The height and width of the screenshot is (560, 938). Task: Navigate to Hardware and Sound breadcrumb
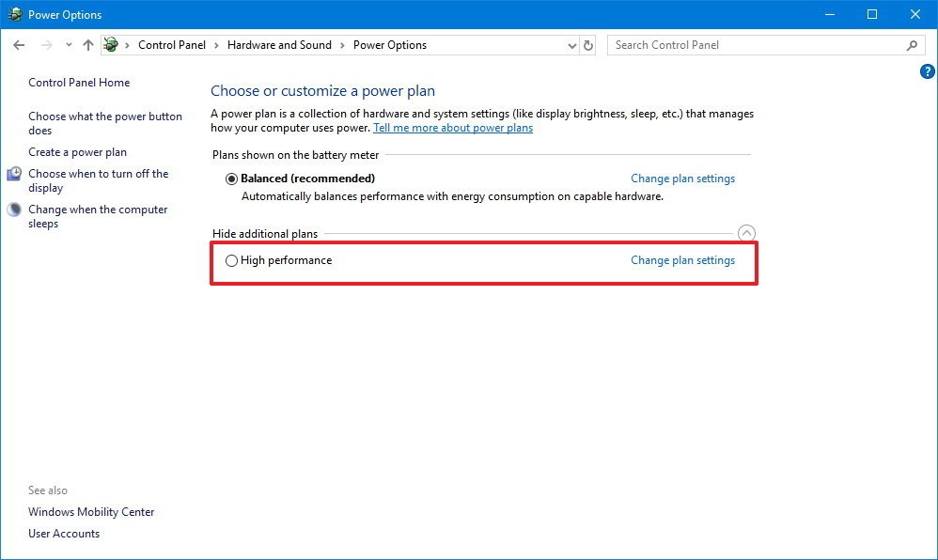tap(279, 45)
